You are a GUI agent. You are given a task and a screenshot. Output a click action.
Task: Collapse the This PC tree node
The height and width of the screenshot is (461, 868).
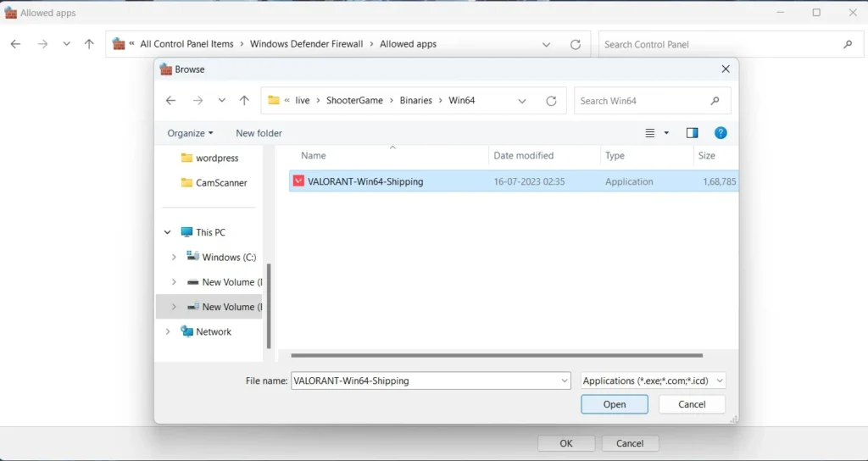tap(167, 232)
